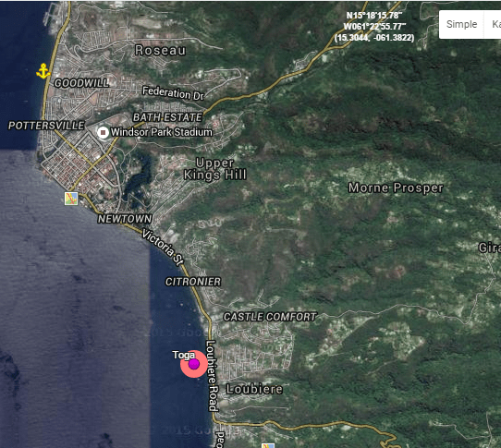Select the Citronier label on map

coord(193,282)
